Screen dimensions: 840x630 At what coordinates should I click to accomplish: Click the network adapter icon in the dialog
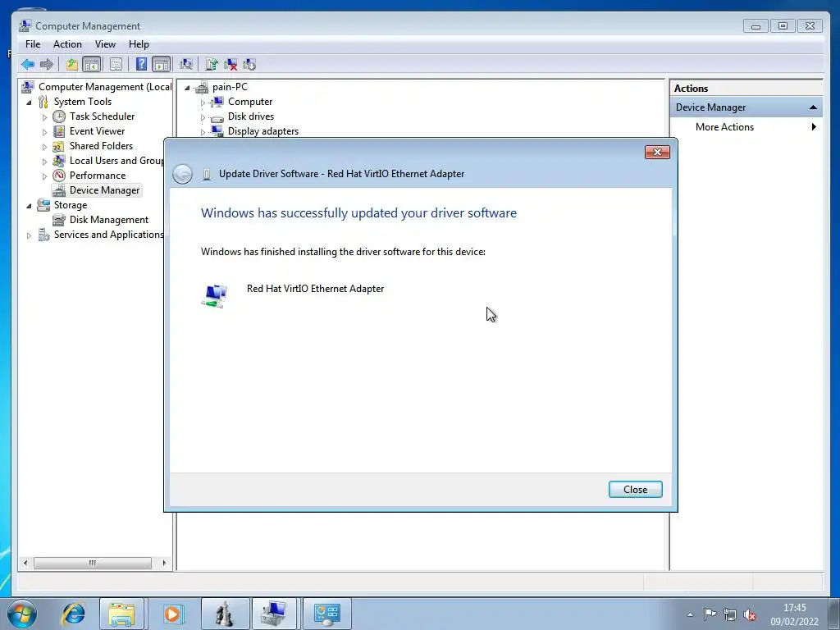pyautogui.click(x=215, y=295)
